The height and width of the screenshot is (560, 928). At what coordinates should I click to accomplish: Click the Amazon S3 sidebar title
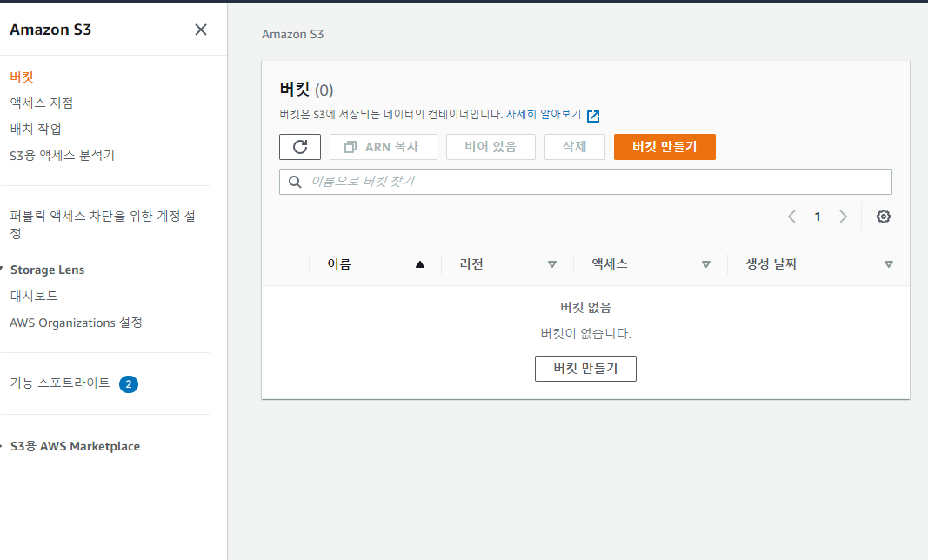click(x=50, y=30)
